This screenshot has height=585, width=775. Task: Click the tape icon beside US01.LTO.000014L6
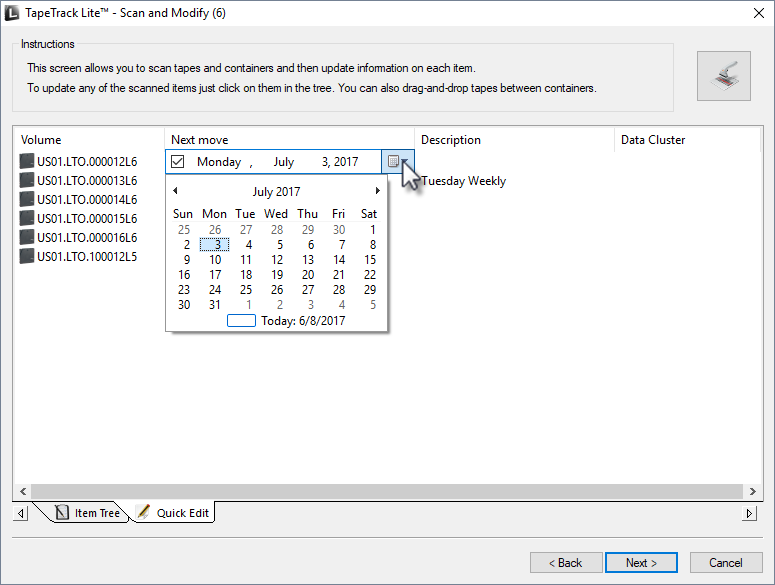pyautogui.click(x=27, y=200)
